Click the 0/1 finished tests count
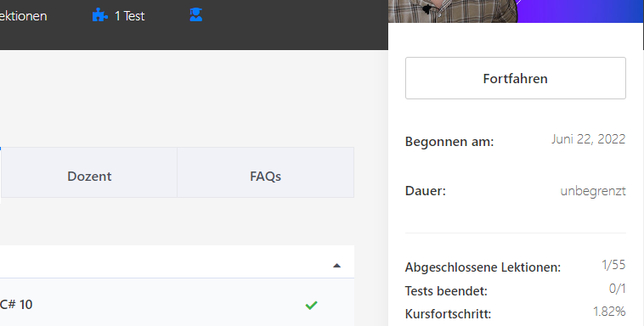Viewport: 644px width, 326px height. [x=618, y=289]
